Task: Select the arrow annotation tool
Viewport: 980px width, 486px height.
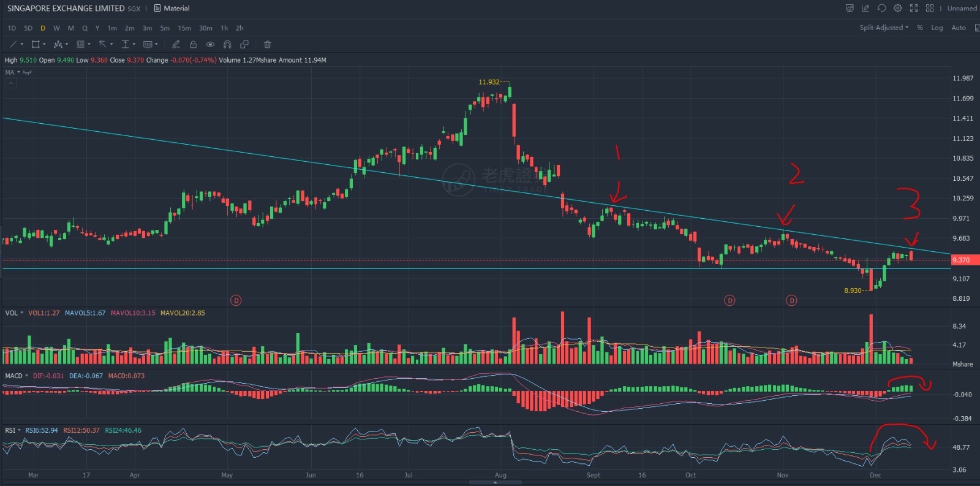Action: (x=103, y=44)
